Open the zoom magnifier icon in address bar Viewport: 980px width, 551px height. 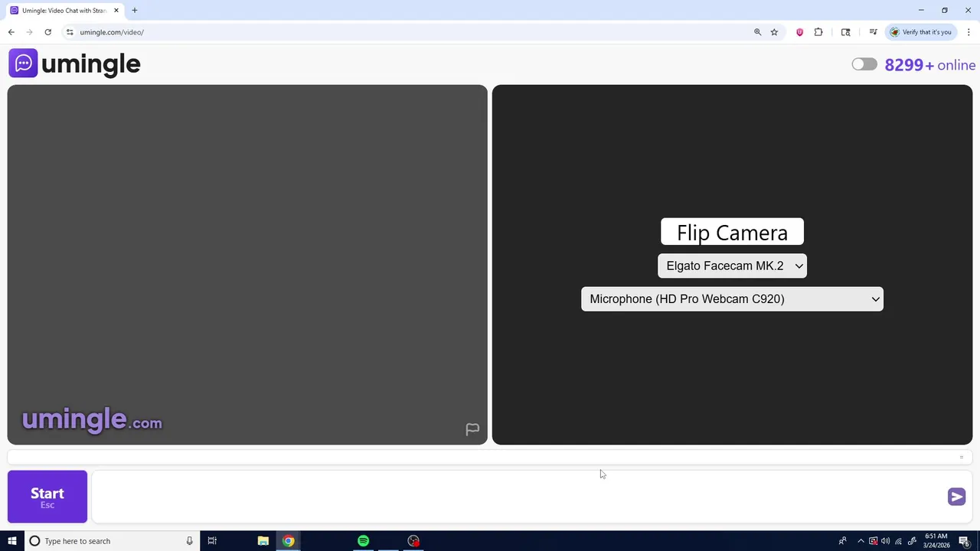click(757, 32)
